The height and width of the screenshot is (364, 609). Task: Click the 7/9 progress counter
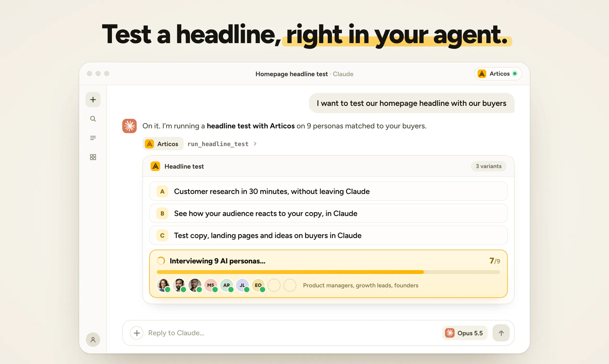[495, 261]
